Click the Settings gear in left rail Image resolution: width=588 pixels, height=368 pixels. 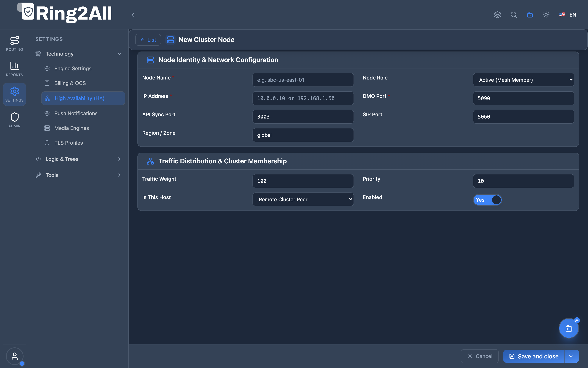point(14,94)
